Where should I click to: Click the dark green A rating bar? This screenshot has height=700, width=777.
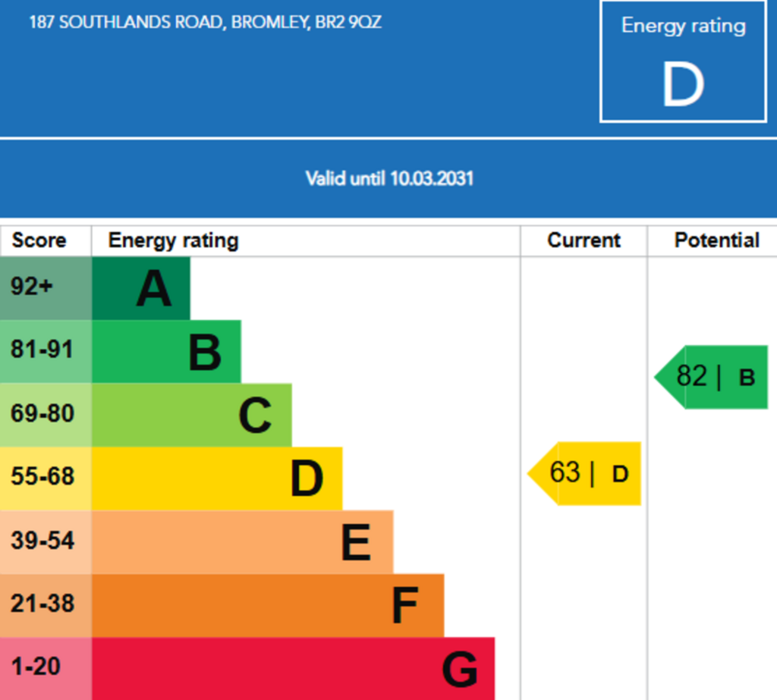click(x=140, y=288)
